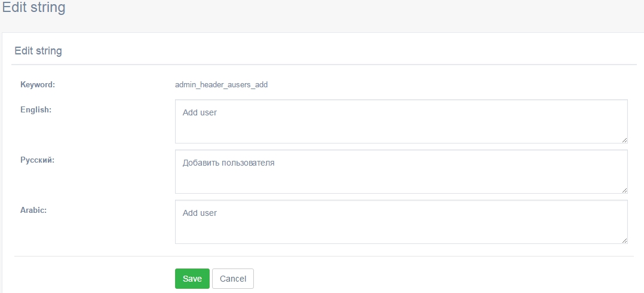Place cursor in 'Add user' English text
This screenshot has width=644, height=293.
coord(200,112)
